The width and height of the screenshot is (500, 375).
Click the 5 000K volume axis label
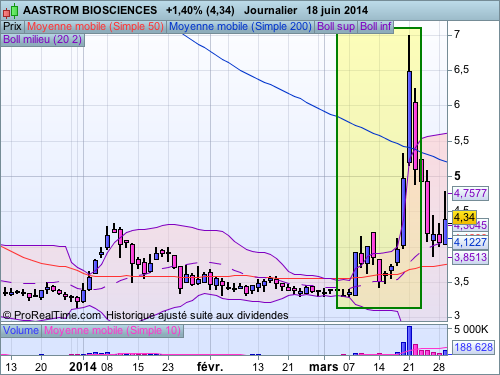tap(471, 329)
